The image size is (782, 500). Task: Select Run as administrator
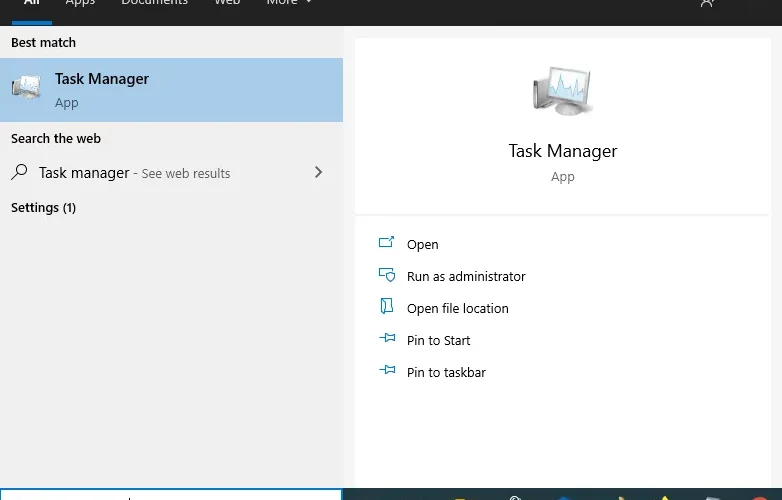point(466,277)
